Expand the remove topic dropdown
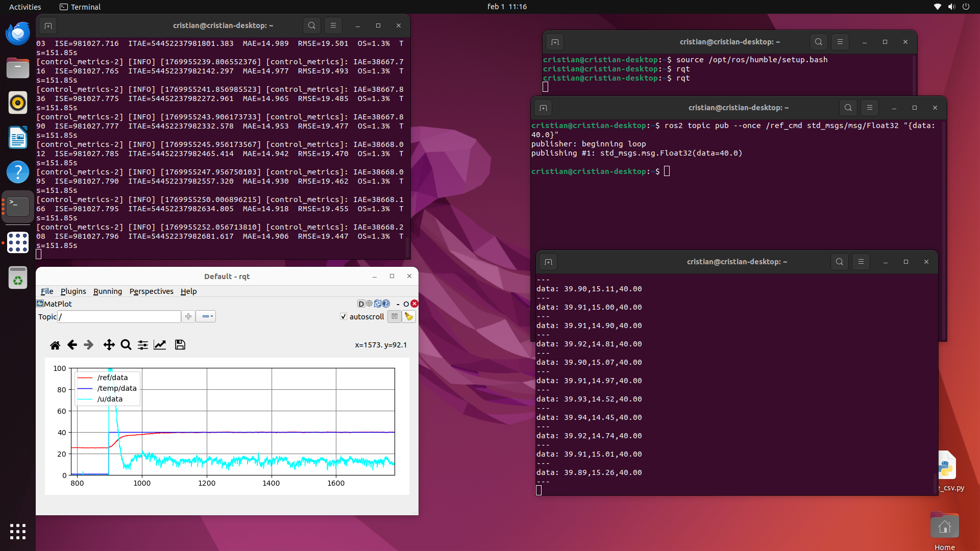The height and width of the screenshot is (551, 980). [206, 317]
